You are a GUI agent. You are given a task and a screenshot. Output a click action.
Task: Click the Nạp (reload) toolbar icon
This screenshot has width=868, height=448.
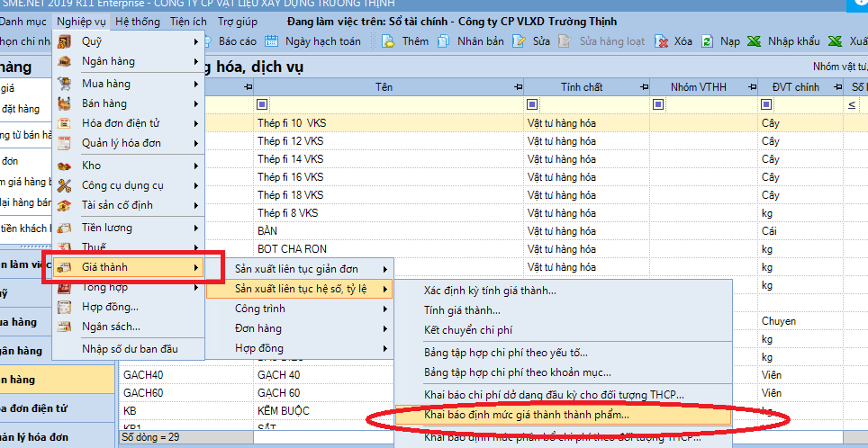pos(707,40)
